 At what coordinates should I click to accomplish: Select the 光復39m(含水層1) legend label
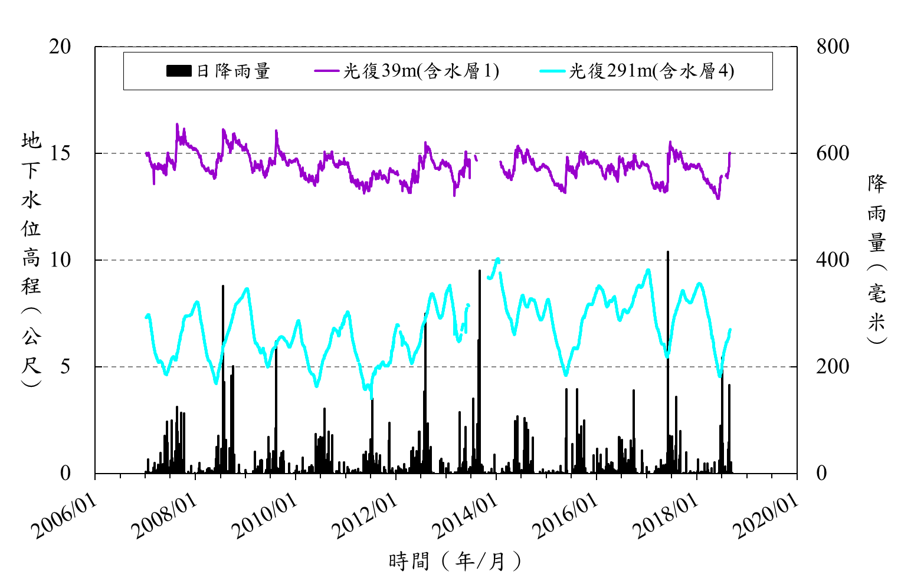pyautogui.click(x=421, y=71)
